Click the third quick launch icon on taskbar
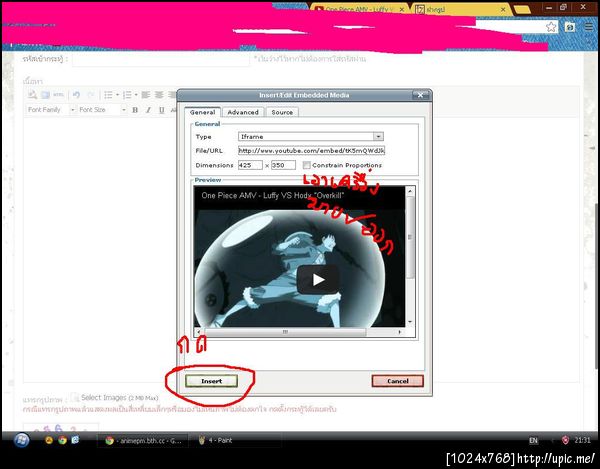The width and height of the screenshot is (600, 469). tap(75, 440)
